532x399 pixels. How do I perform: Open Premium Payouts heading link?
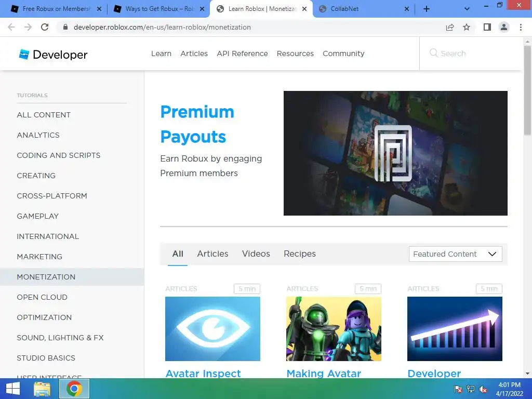197,124
